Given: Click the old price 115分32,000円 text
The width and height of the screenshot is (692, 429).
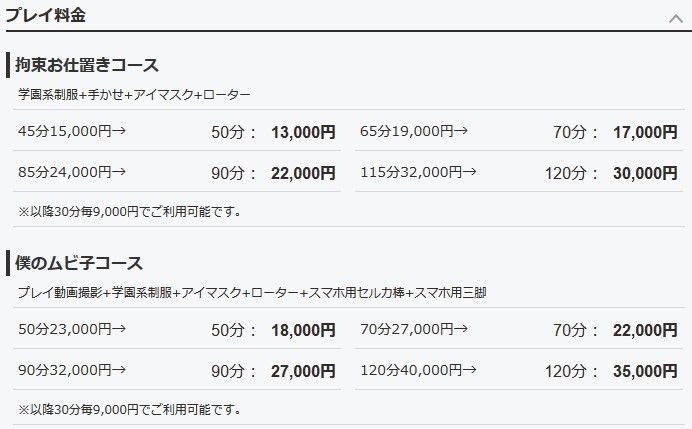Looking at the screenshot, I should click(x=418, y=172).
